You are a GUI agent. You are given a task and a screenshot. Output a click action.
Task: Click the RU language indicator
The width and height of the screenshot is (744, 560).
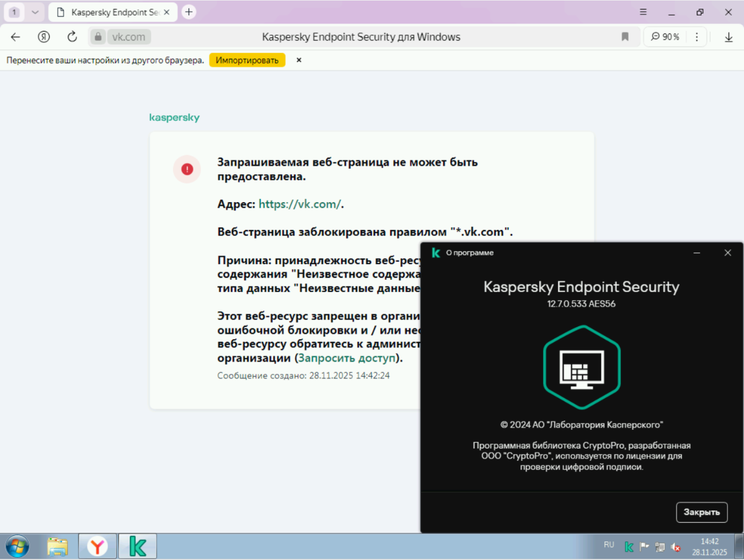point(609,545)
